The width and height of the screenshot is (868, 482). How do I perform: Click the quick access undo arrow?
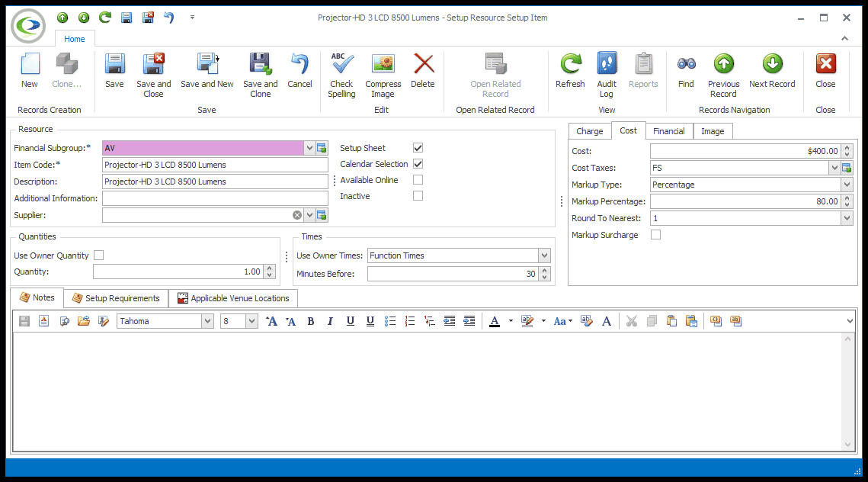click(169, 18)
